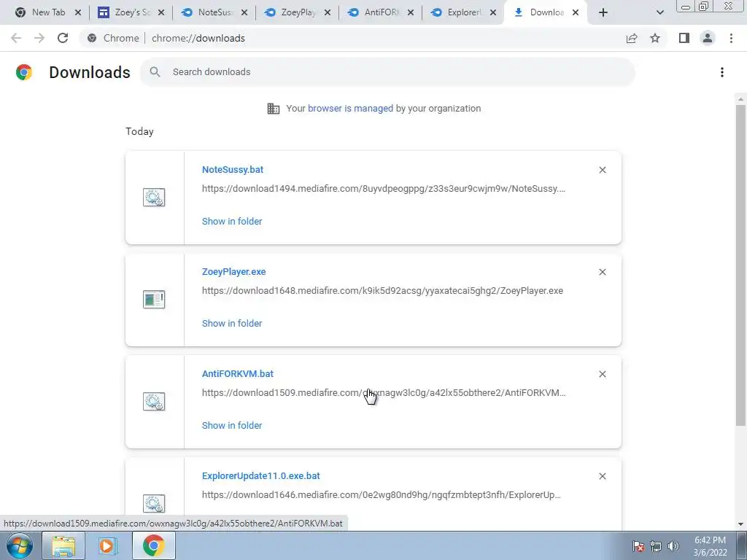This screenshot has height=560, width=747.
Task: Click the NoteSussy.bat mediafire source URL
Action: point(384,189)
